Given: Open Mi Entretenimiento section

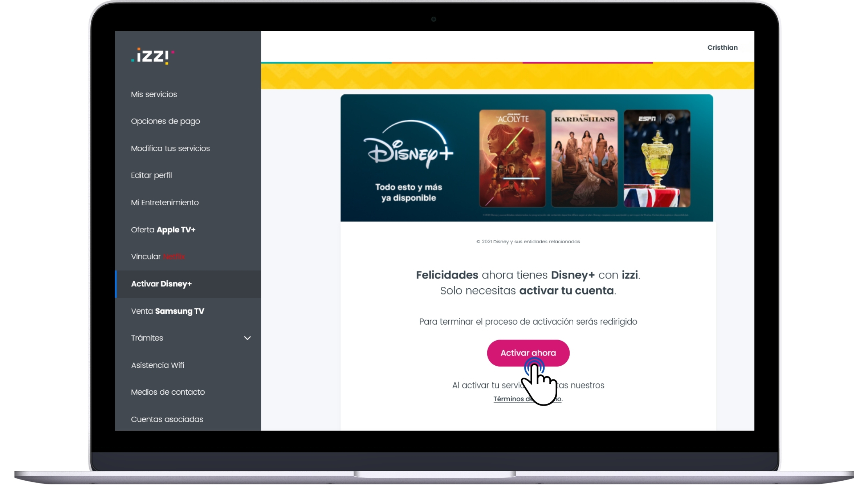Looking at the screenshot, I should pyautogui.click(x=165, y=203).
